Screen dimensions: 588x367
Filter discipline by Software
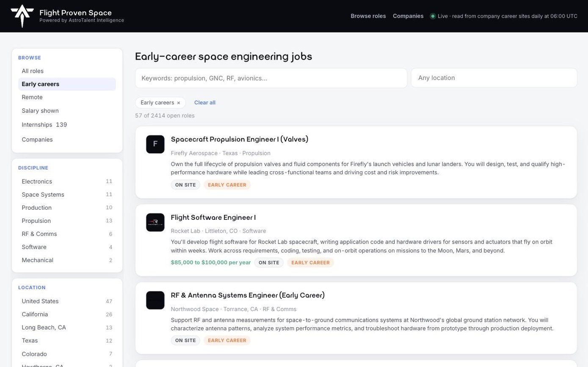(67, 247)
